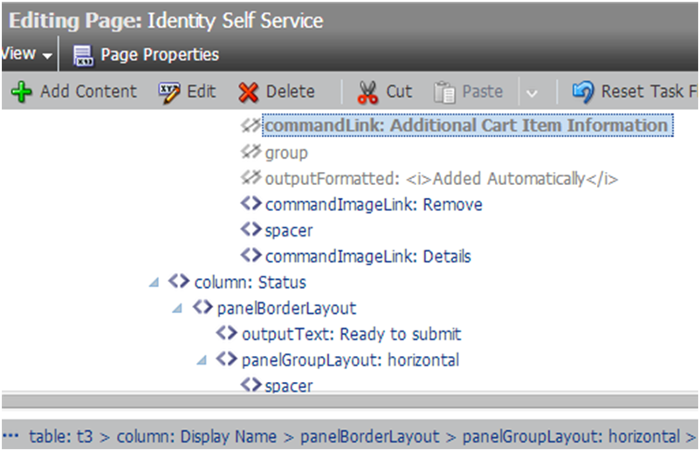Viewport: 700px width, 451px height.
Task: Click the Edit pencil icon
Action: (x=170, y=92)
